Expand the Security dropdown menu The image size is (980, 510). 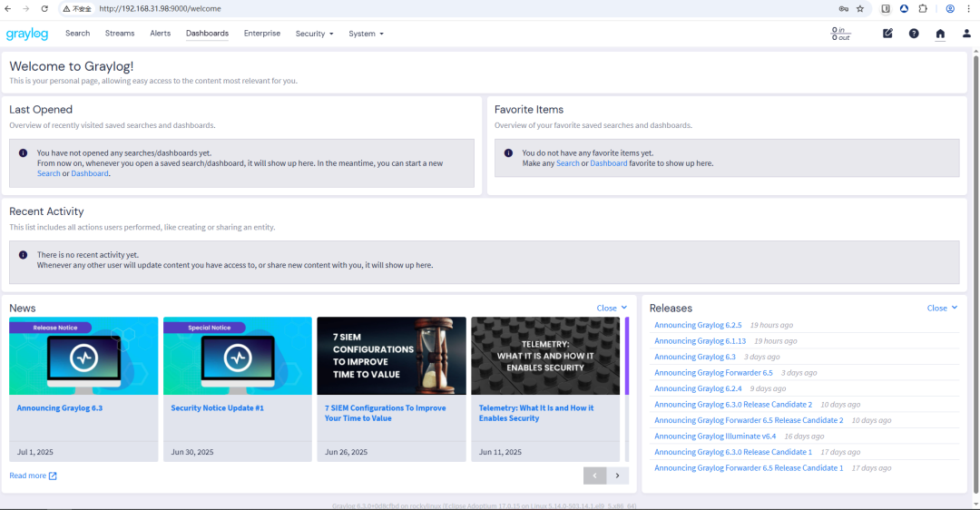pos(314,34)
